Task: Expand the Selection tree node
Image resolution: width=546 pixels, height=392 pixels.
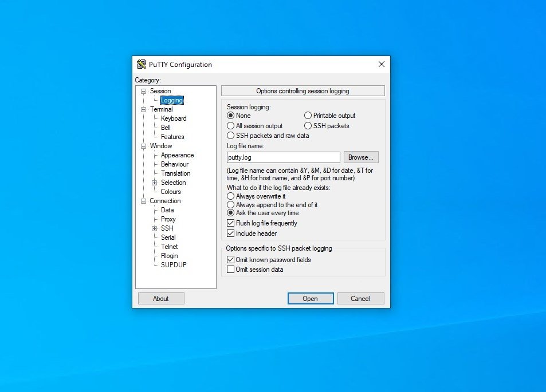Action: pyautogui.click(x=154, y=183)
